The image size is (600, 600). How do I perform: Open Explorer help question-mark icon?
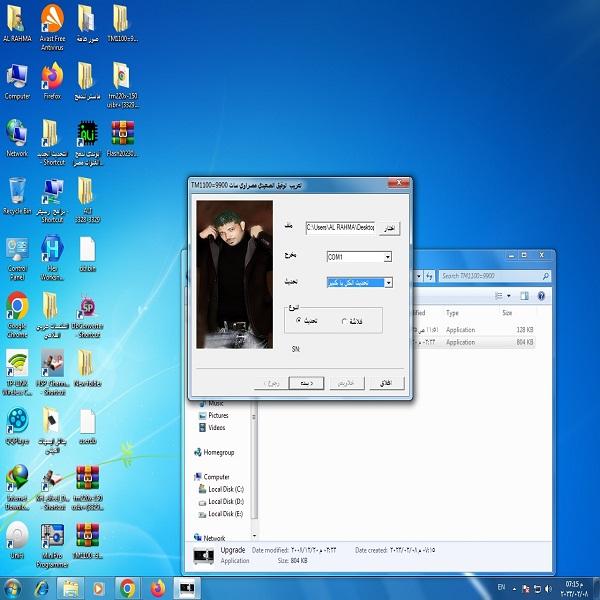541,296
